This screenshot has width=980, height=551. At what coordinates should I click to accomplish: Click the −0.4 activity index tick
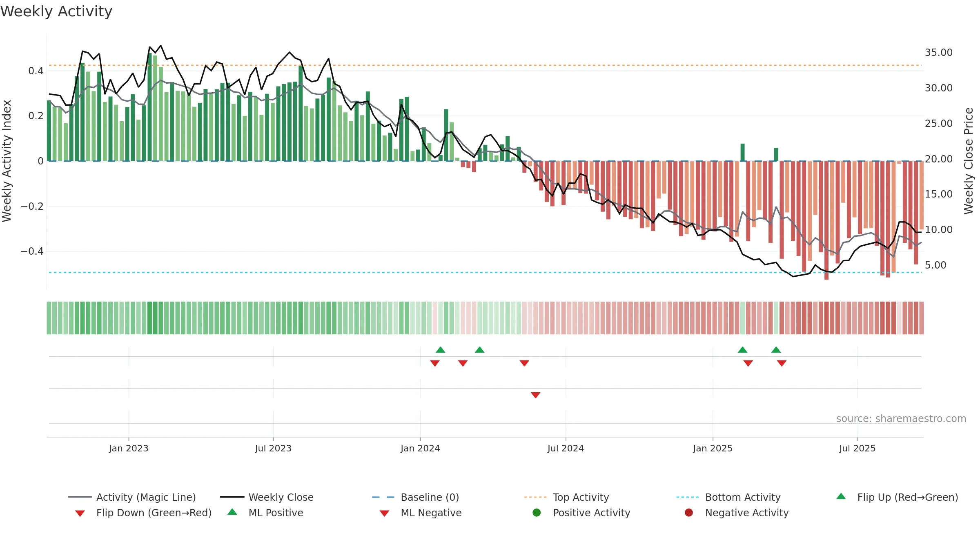32,251
